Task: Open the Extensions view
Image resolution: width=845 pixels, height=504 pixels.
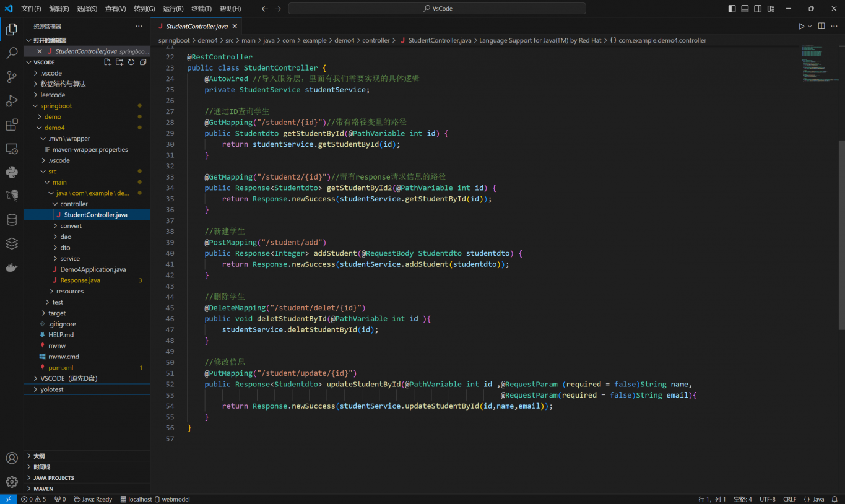Action: click(x=12, y=125)
